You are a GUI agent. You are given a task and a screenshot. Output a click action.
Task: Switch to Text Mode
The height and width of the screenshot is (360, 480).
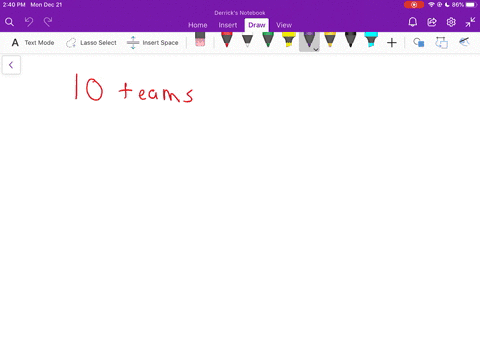pyautogui.click(x=33, y=43)
